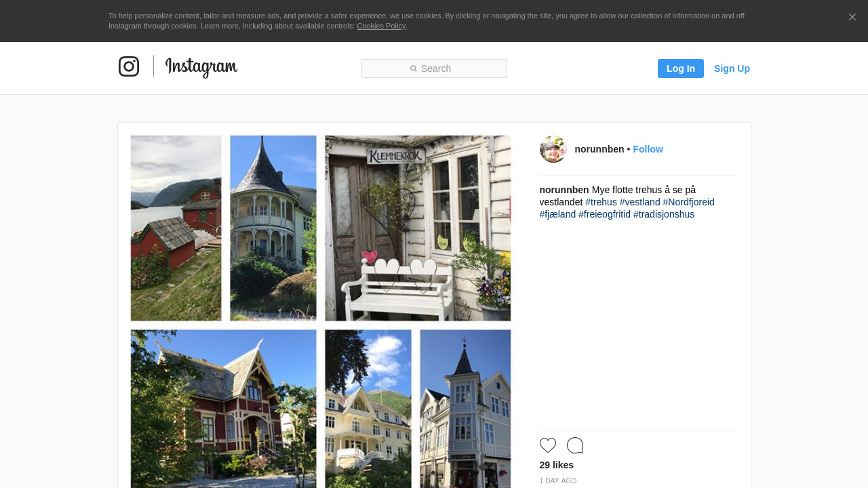View the 29 likes list

557,465
